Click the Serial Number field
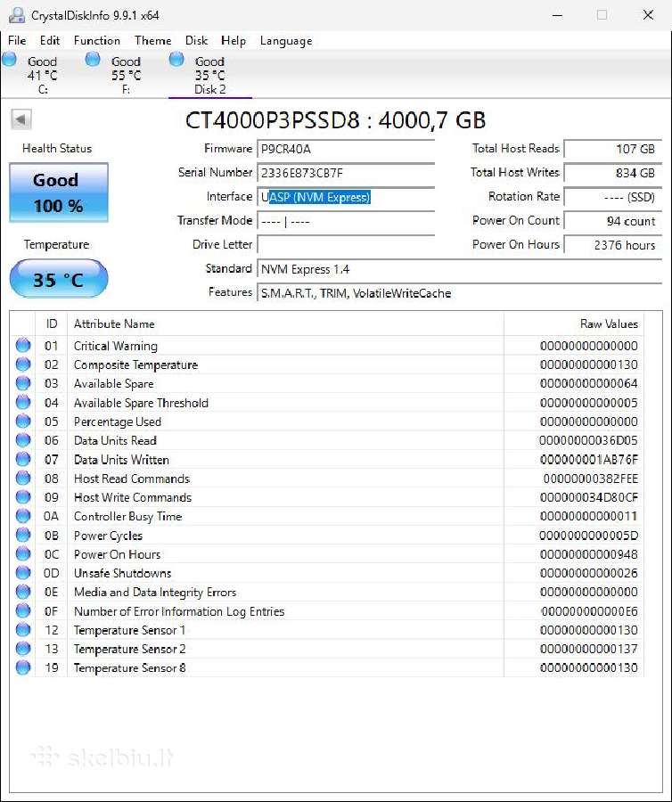672x802 pixels. pyautogui.click(x=346, y=173)
